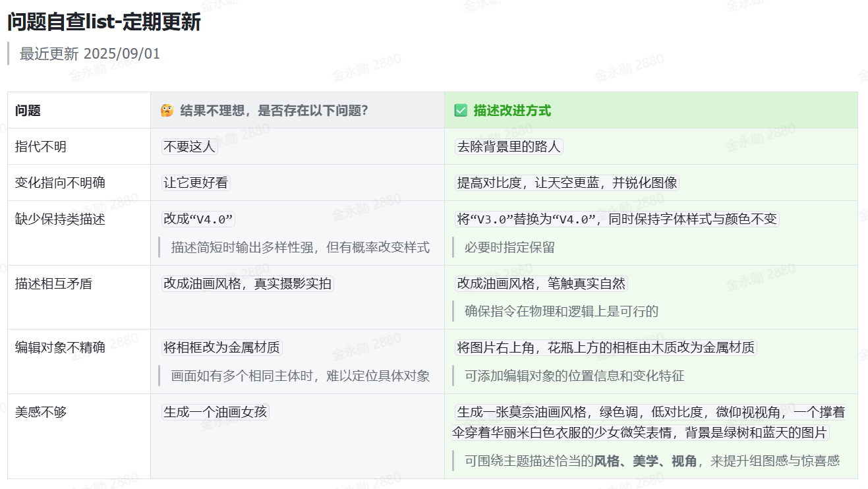Select the 美感不够 row label
The height and width of the screenshot is (489, 868).
(x=41, y=413)
